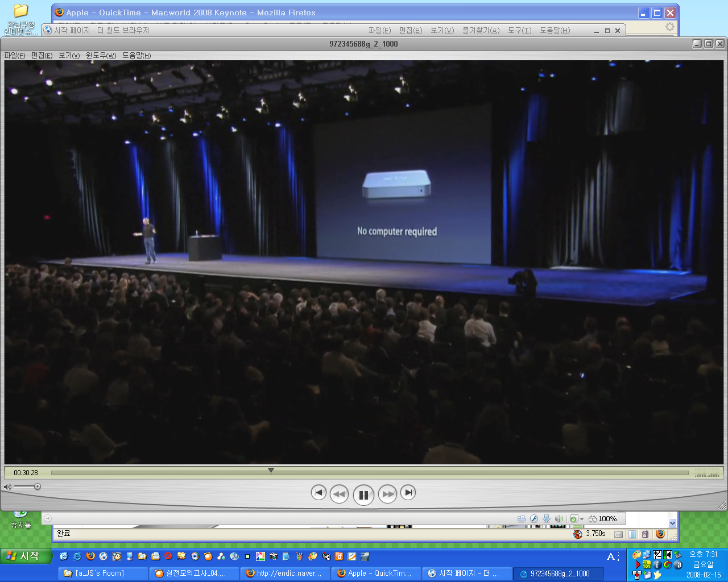Image resolution: width=728 pixels, height=582 pixels.
Task: Click the system clock showing 오후 7:31
Action: (x=704, y=554)
